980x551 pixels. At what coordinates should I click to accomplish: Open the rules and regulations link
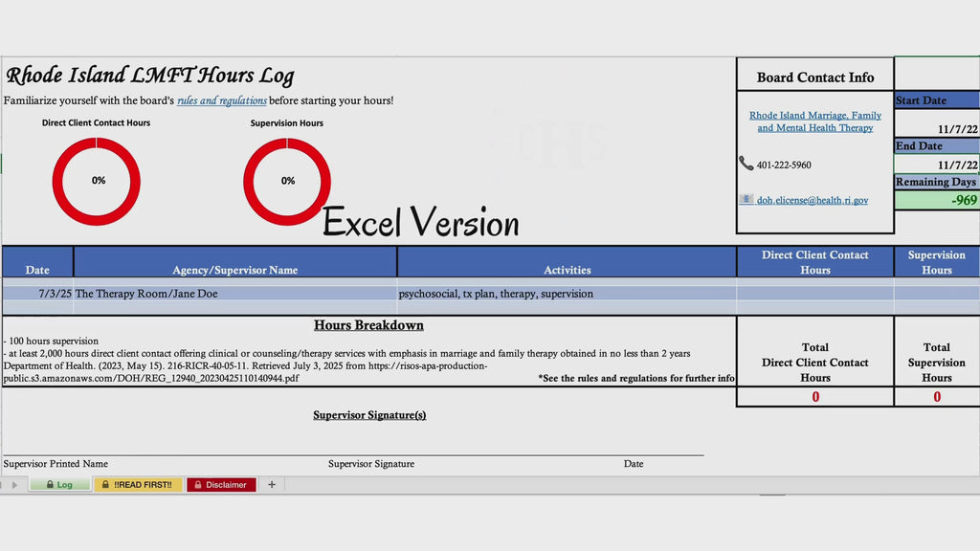[222, 100]
